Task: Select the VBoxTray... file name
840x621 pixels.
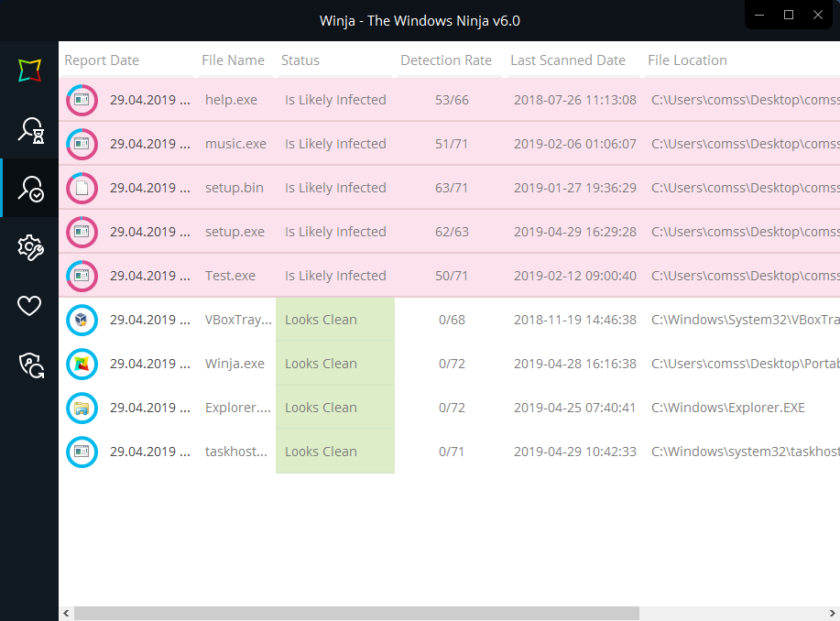Action: pos(238,320)
